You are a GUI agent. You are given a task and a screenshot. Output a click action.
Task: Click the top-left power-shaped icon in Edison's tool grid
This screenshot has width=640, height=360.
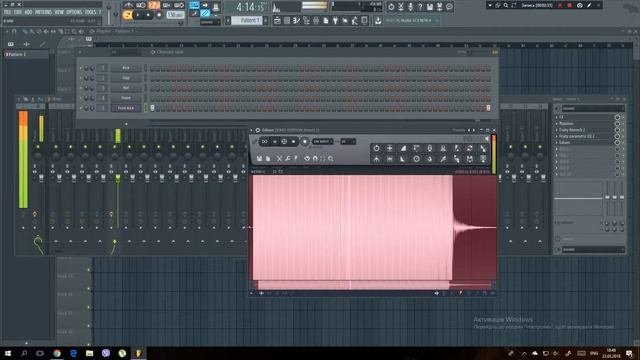(x=376, y=148)
